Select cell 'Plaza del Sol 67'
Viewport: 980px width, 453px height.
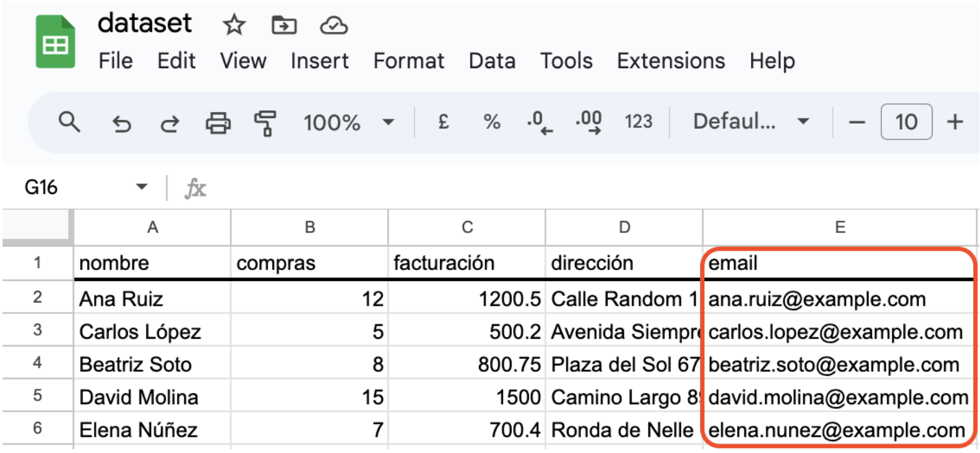624,364
